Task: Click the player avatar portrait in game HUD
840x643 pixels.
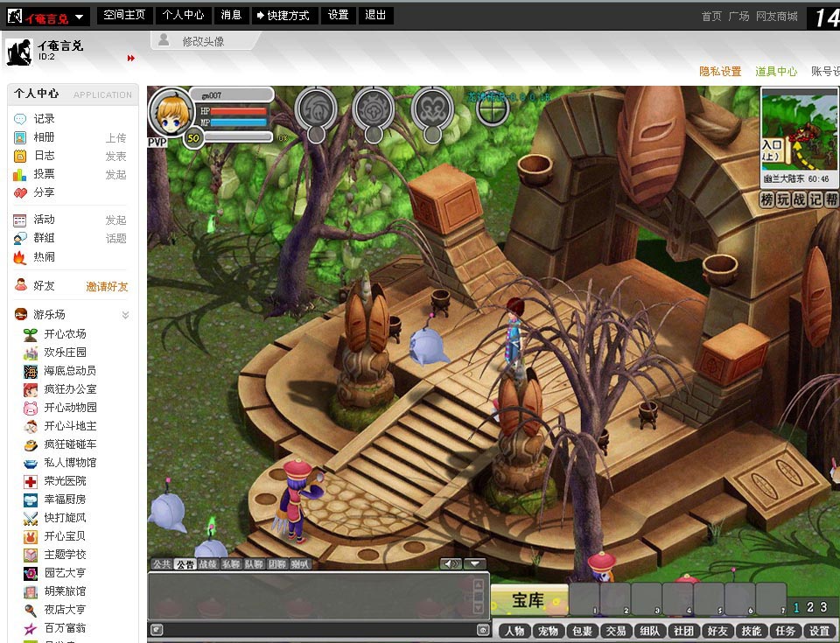Action: tap(172, 114)
